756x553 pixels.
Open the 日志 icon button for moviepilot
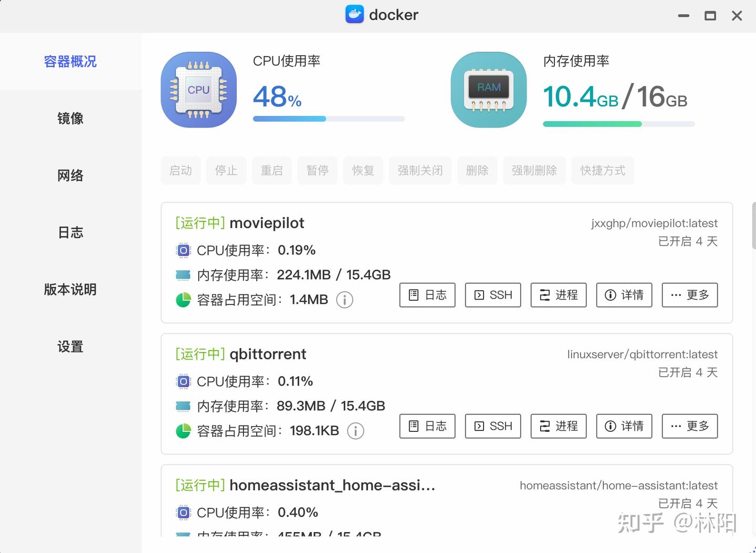(x=427, y=295)
